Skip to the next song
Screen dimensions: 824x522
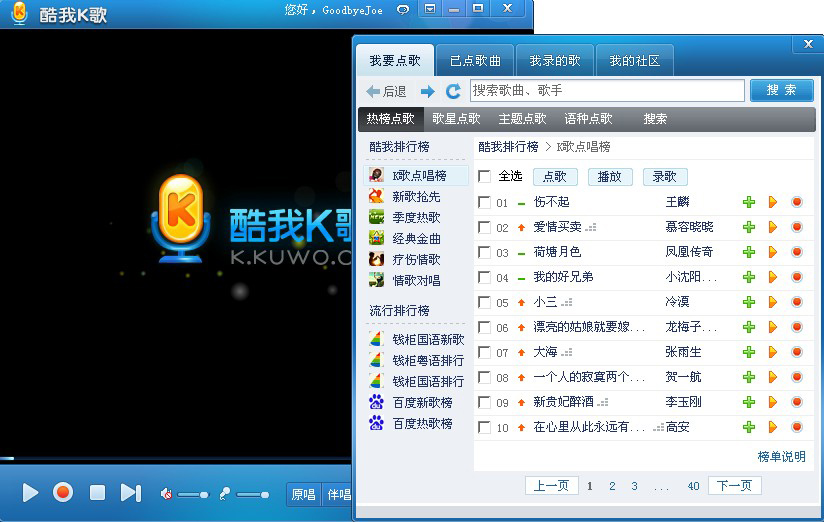[x=131, y=493]
